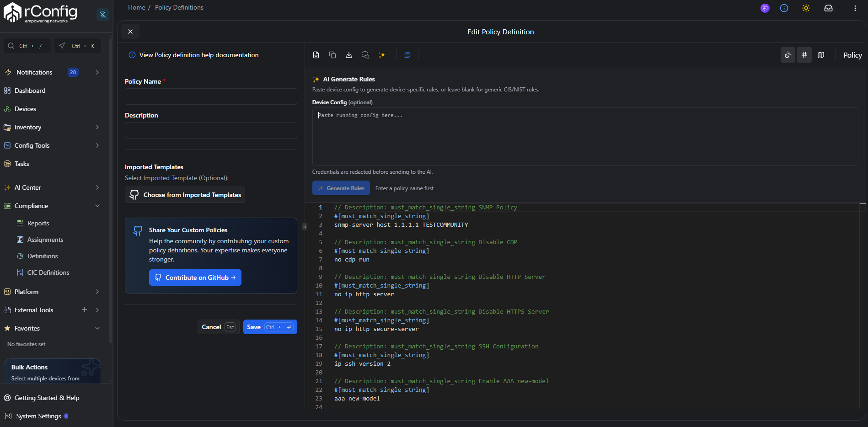Open CIC Definitions

point(48,272)
